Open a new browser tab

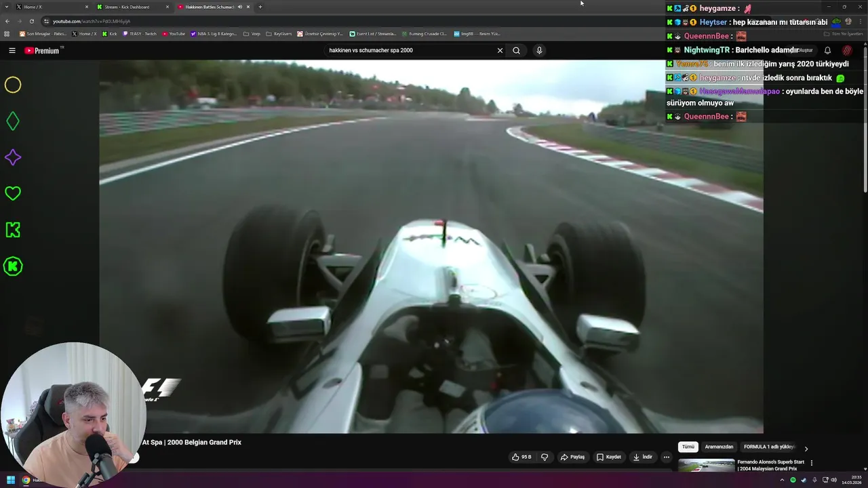click(260, 7)
